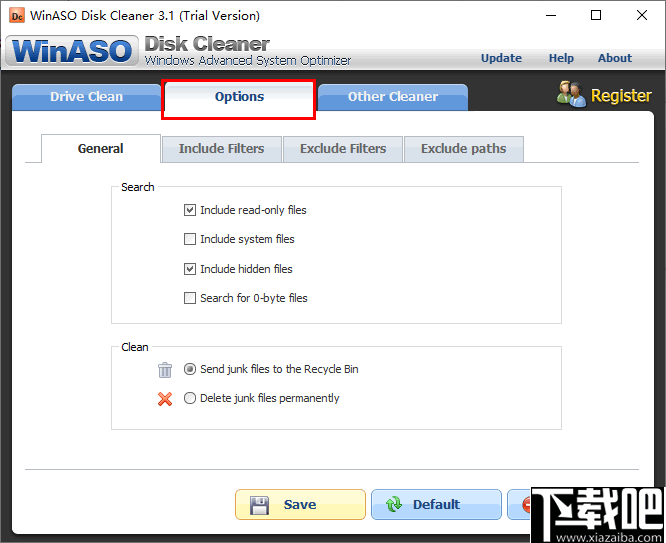Screen dimensions: 666x543
Task: Click the Dc app icon in title bar
Action: (17, 16)
